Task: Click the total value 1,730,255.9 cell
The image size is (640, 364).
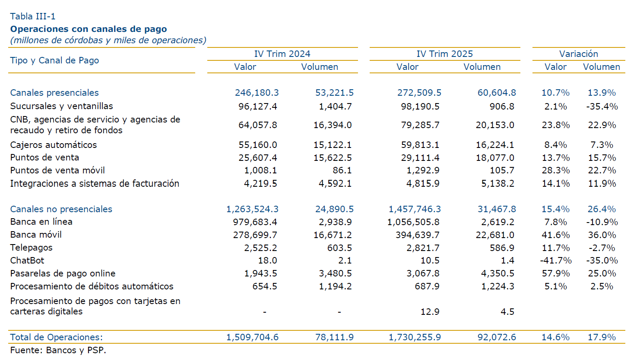Action: click(415, 337)
